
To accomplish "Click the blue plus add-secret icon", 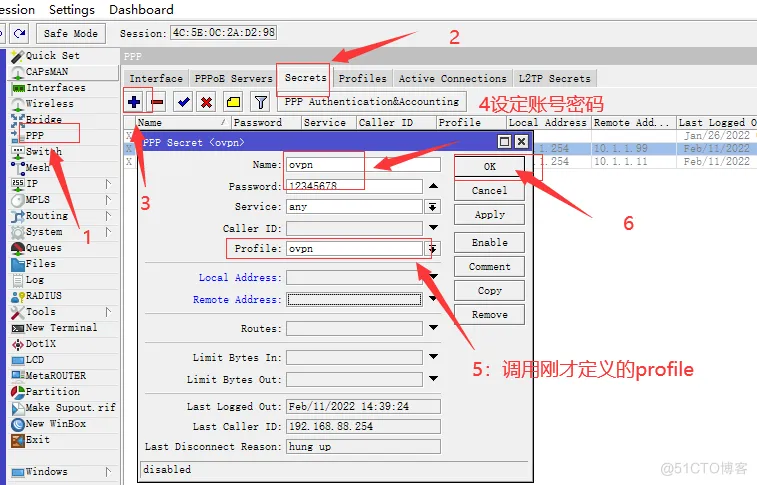I will (x=134, y=101).
